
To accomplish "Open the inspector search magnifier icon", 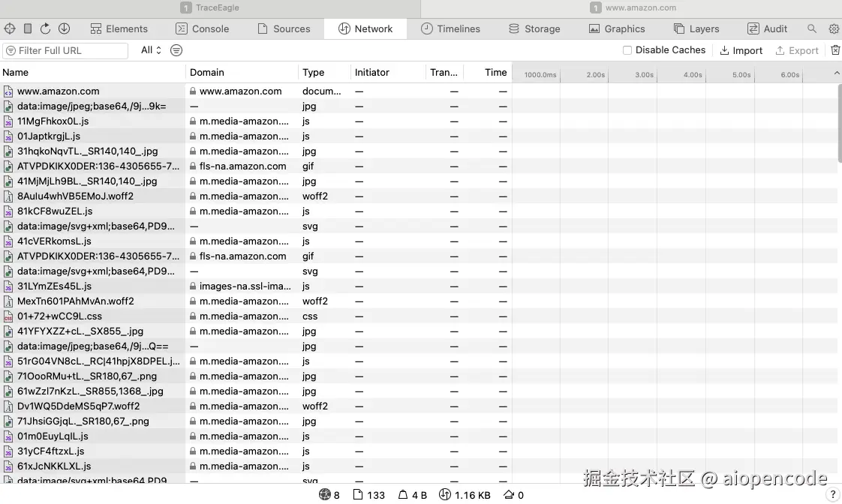I will [812, 28].
